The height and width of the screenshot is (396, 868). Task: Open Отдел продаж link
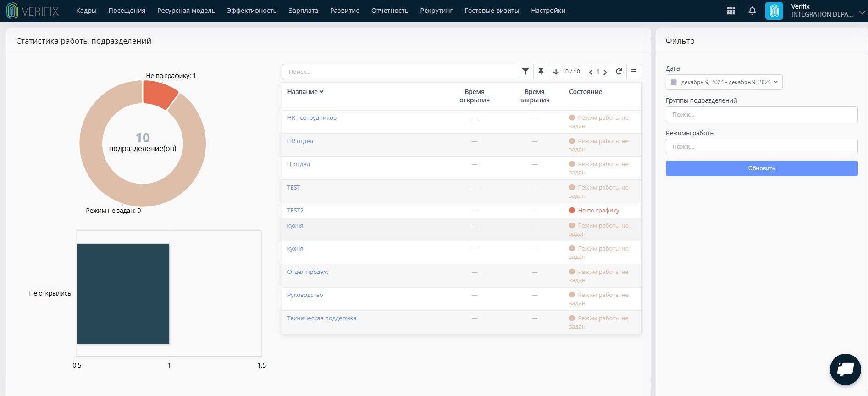[x=307, y=272]
